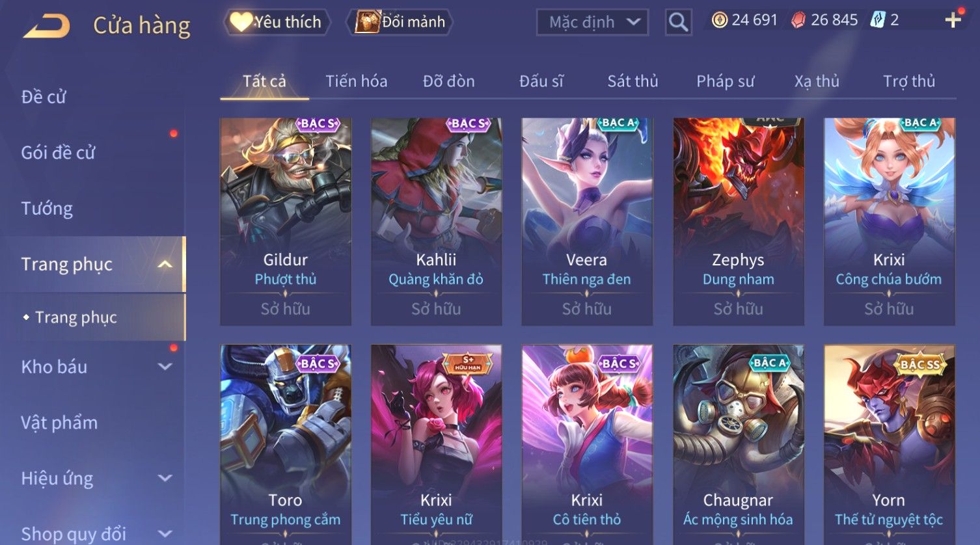This screenshot has height=545, width=980.
Task: Open Đổi mảnh fragment exchange chest
Action: click(x=400, y=22)
